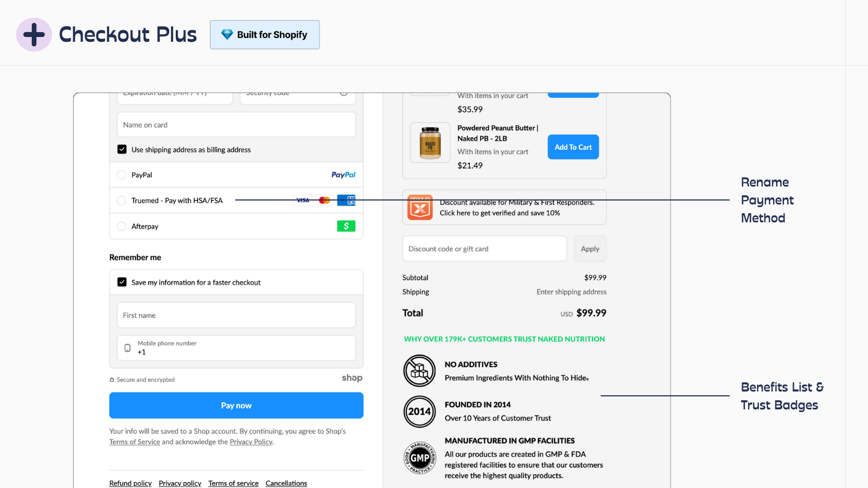Click the FOUNDED IN 2014 heading
The image size is (868, 488).
(477, 404)
